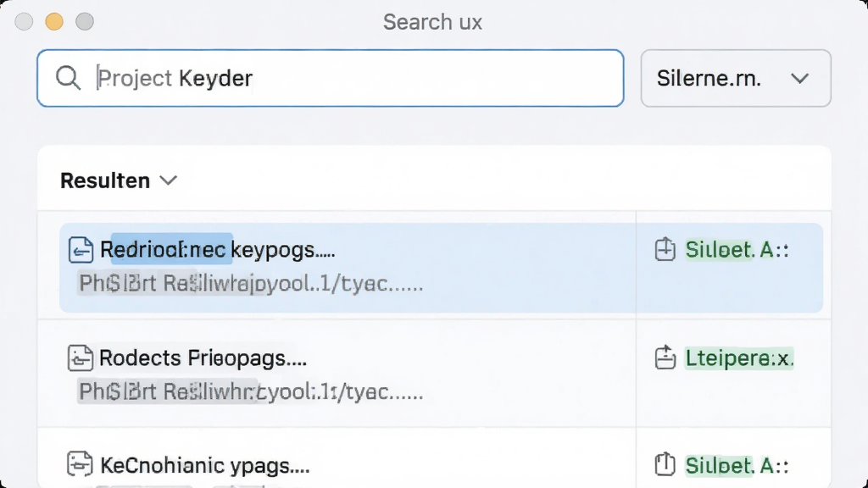
Task: Click the green Siulpet. A:: tag in first row
Action: pos(737,250)
